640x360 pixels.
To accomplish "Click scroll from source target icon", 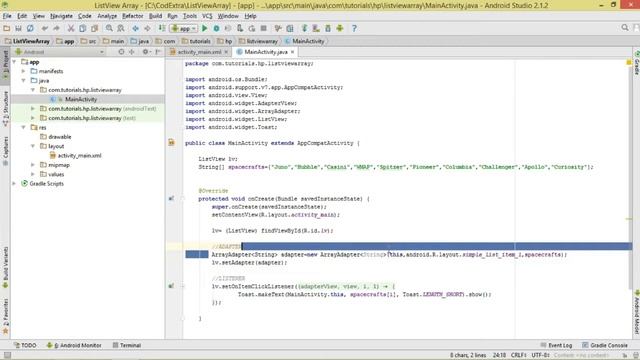I will (x=121, y=52).
